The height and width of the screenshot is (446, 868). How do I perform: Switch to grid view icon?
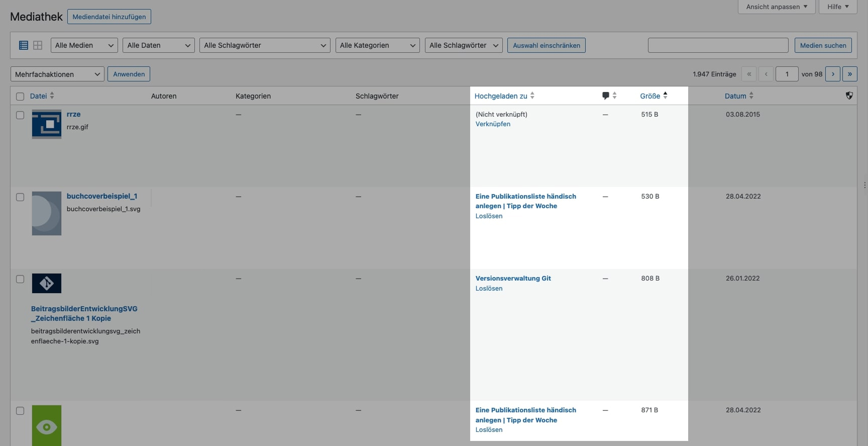[38, 45]
